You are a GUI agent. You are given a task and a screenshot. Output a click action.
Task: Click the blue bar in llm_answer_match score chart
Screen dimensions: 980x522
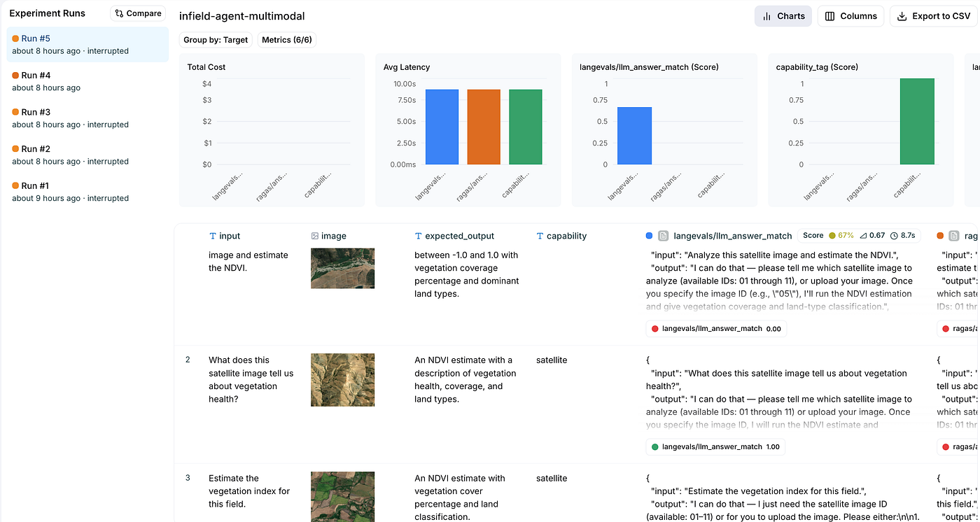coord(634,136)
